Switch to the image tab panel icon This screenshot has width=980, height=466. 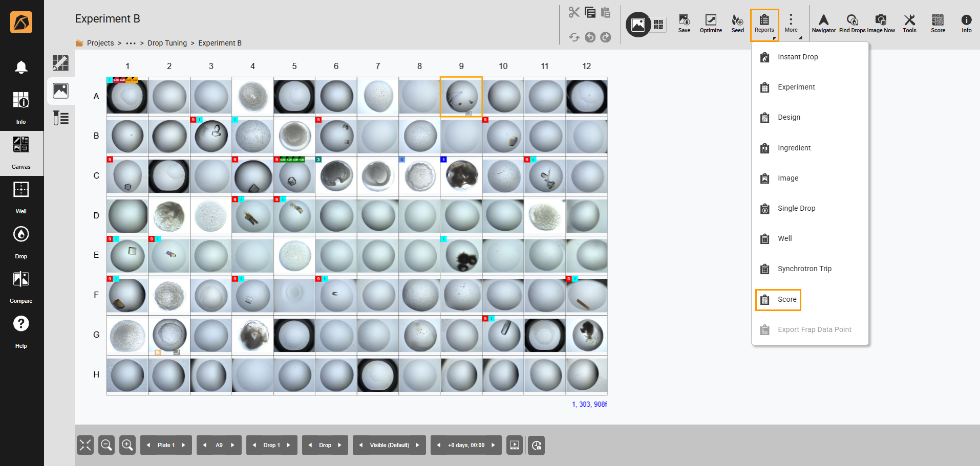pos(60,91)
